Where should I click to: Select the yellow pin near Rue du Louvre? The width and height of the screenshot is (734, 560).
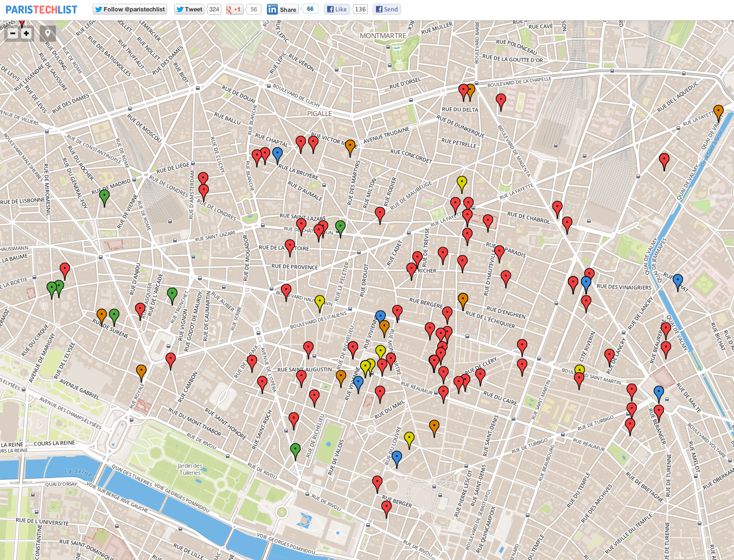click(x=410, y=440)
